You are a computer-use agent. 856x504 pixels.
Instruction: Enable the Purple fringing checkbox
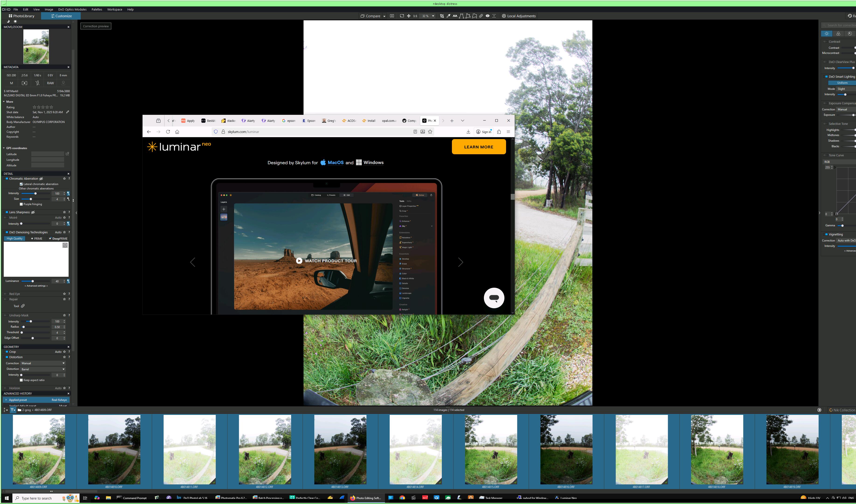(21, 204)
